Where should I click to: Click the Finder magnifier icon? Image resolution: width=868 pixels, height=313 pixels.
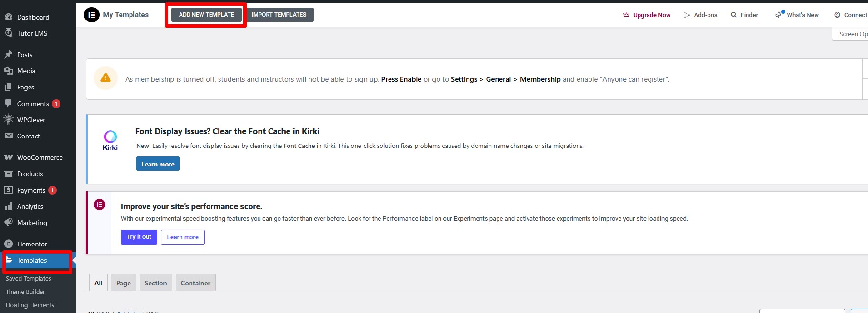coord(734,15)
